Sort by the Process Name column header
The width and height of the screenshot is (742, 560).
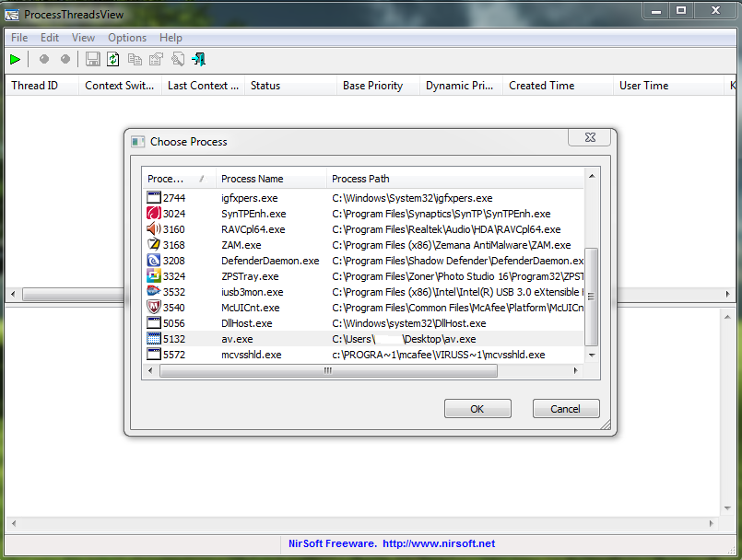coord(271,179)
